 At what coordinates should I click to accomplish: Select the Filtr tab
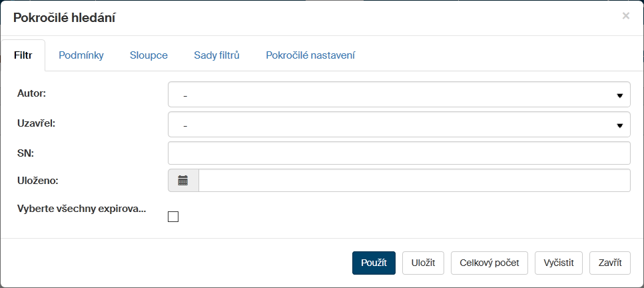pyautogui.click(x=23, y=55)
